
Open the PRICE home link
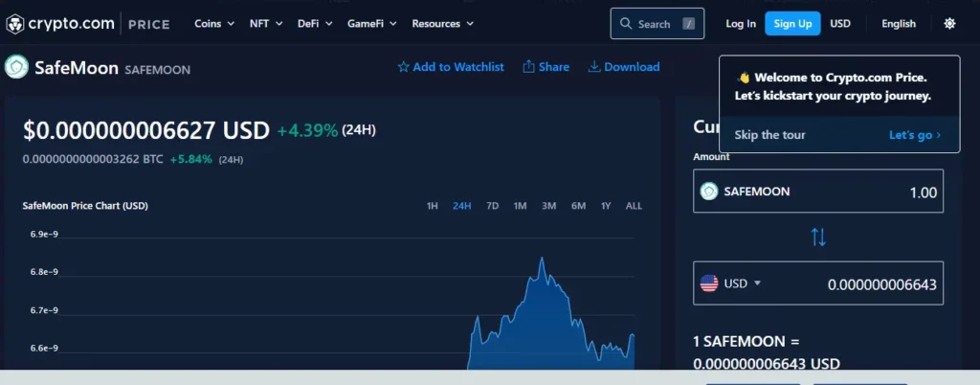coord(148,24)
